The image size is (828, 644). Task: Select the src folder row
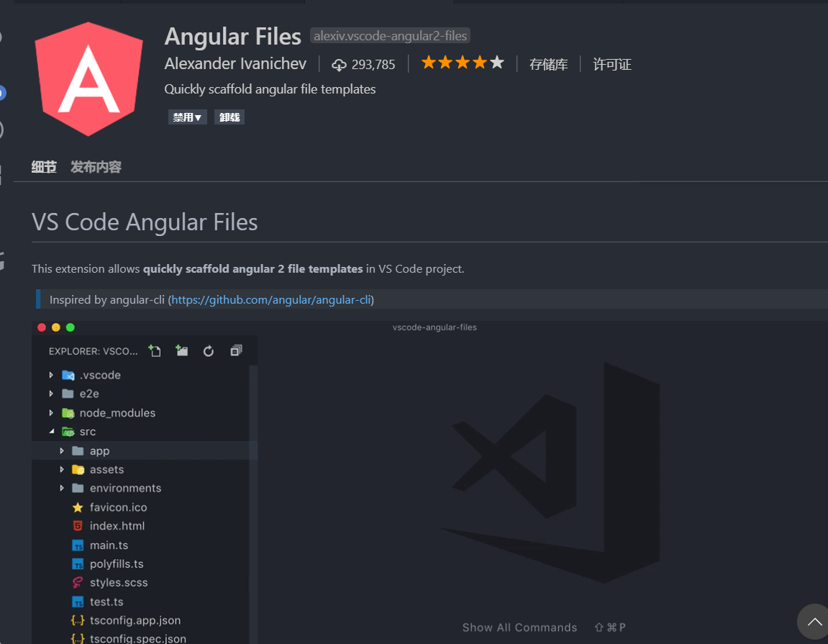click(140, 432)
